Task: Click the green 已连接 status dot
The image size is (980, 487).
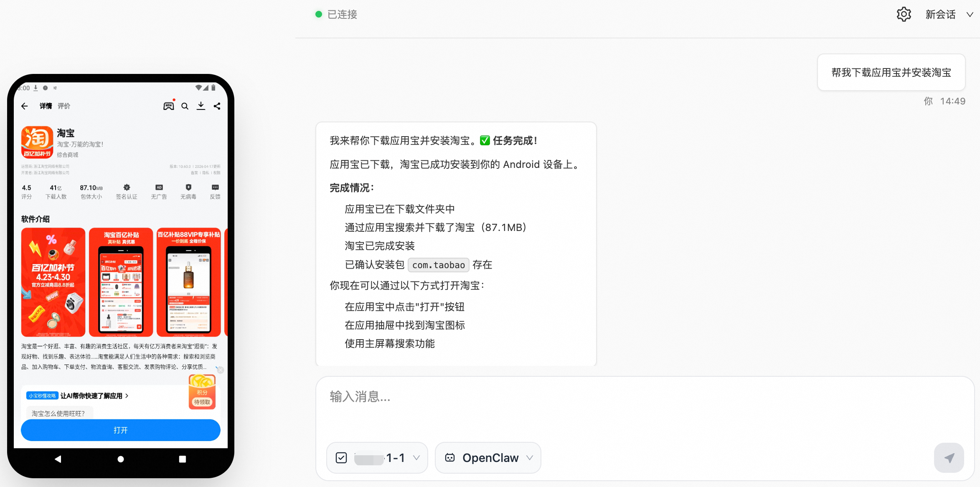Action: [319, 15]
